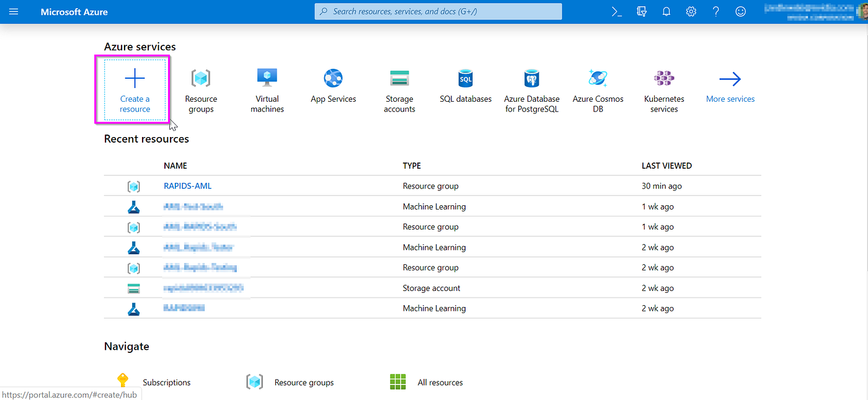Open Azure Database for PostgreSQL icon
This screenshot has height=400, width=868.
coord(531,78)
